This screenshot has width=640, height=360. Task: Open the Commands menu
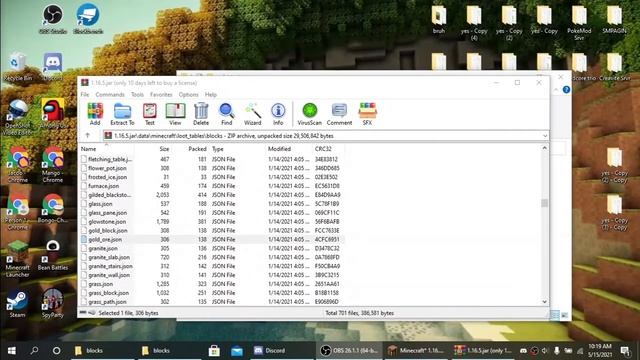(110, 94)
